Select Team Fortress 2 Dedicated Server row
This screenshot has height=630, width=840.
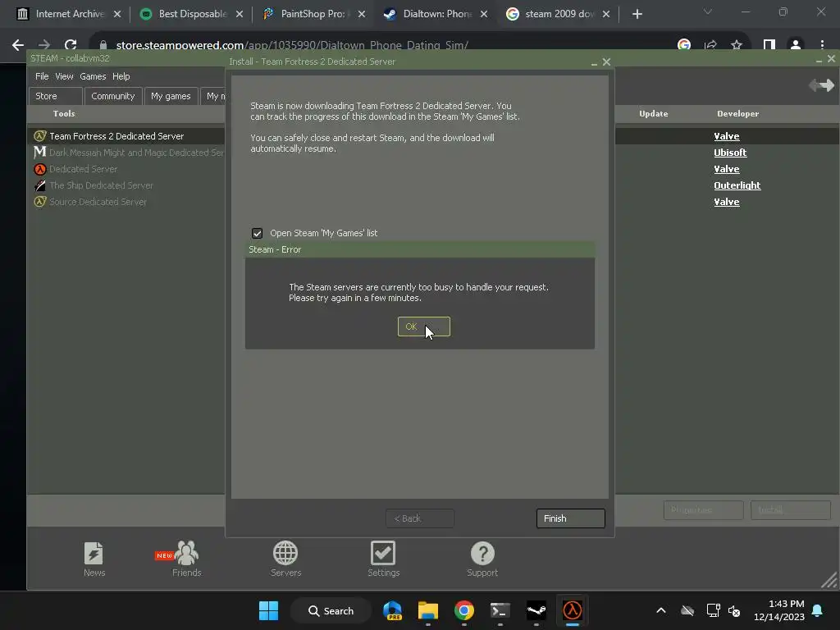[126, 136]
